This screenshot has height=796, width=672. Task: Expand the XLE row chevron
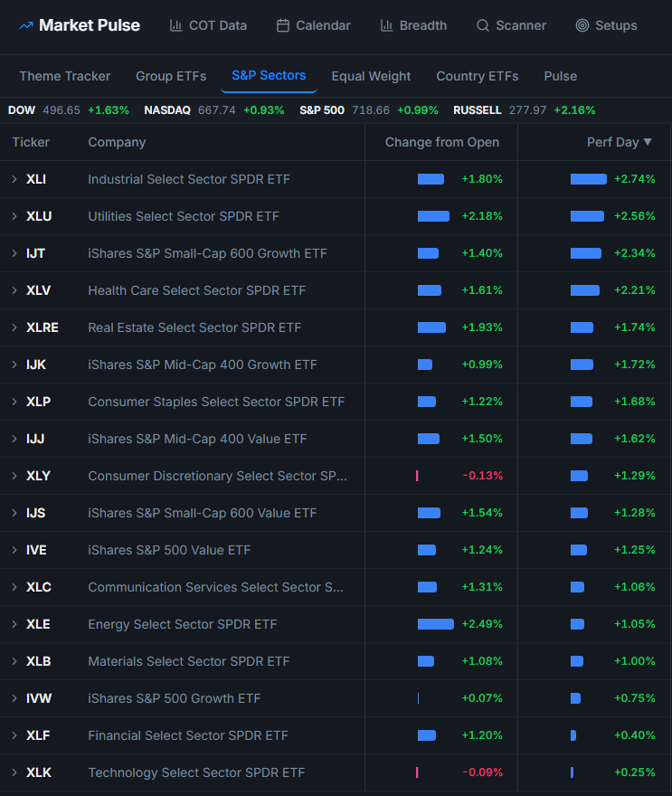pyautogui.click(x=14, y=624)
